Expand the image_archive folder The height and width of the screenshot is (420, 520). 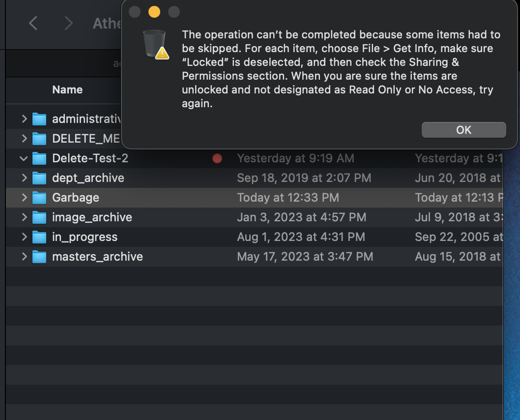point(24,217)
